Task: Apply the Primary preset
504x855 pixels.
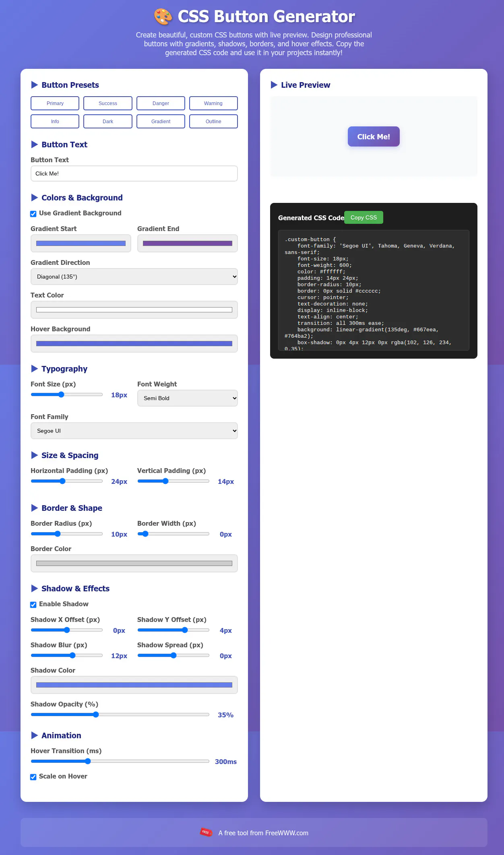Action: [x=55, y=103]
